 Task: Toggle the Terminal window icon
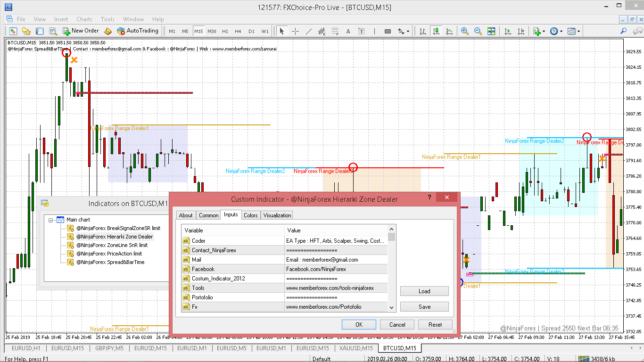[40, 31]
